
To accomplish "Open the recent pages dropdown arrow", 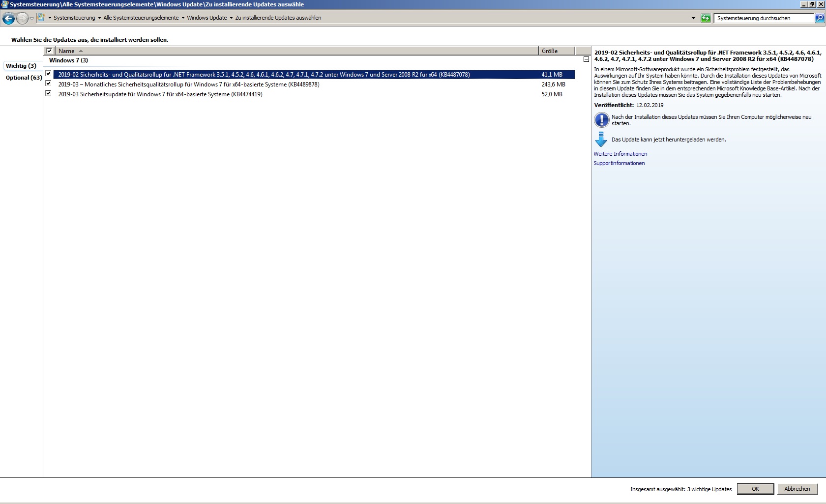I will [x=32, y=19].
